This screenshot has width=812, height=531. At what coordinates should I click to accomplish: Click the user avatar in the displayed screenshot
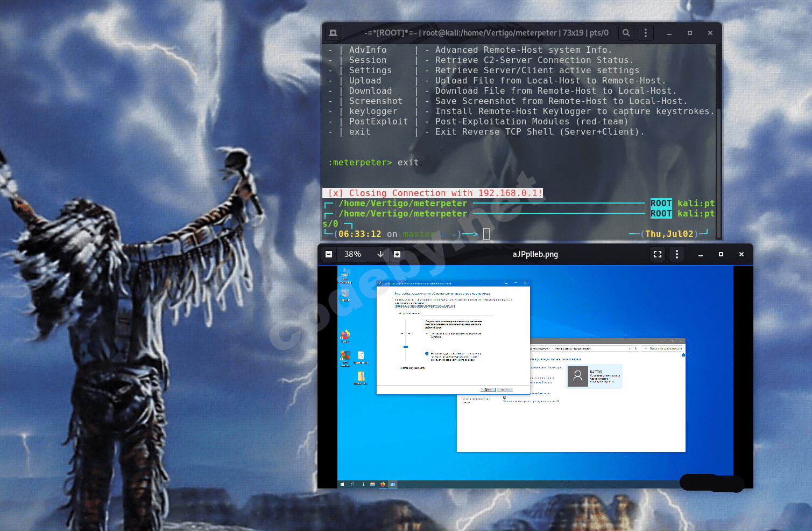[x=578, y=376]
